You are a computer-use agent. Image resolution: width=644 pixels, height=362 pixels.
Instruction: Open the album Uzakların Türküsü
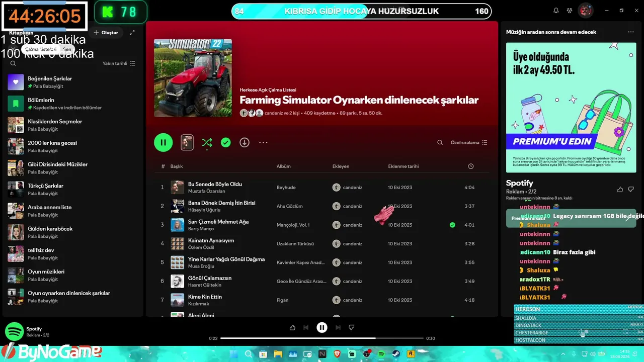(295, 244)
